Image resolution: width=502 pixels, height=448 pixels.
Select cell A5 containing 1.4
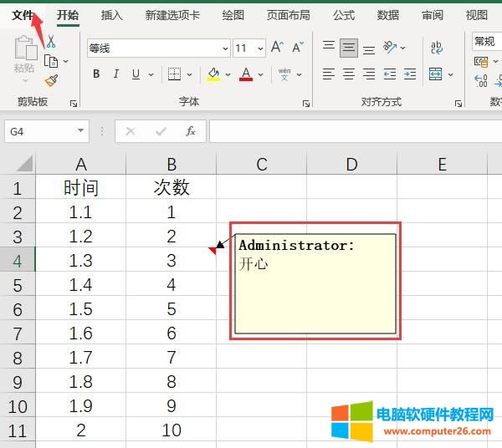coord(80,285)
